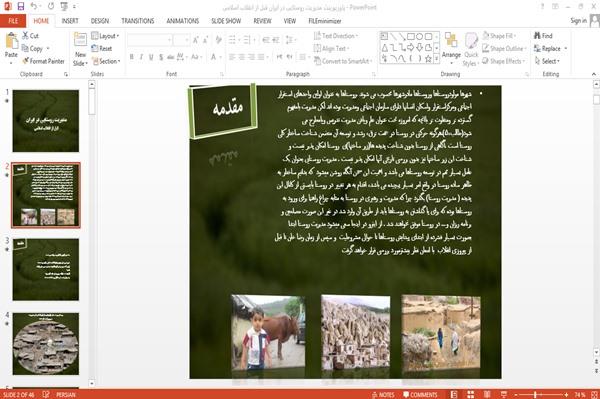Screen dimensions: 600x399
Task: Click NOTES button in status bar
Action: coord(383,394)
